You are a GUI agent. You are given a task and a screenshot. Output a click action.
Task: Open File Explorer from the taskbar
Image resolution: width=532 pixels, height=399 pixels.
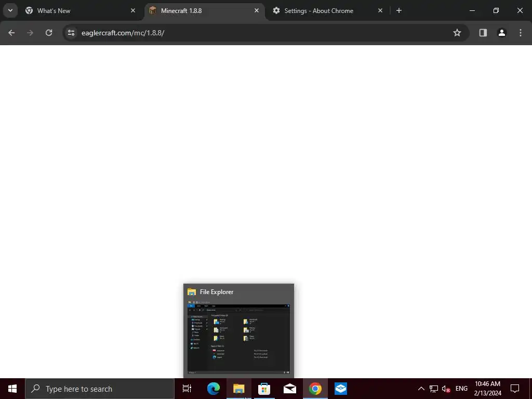click(x=239, y=389)
